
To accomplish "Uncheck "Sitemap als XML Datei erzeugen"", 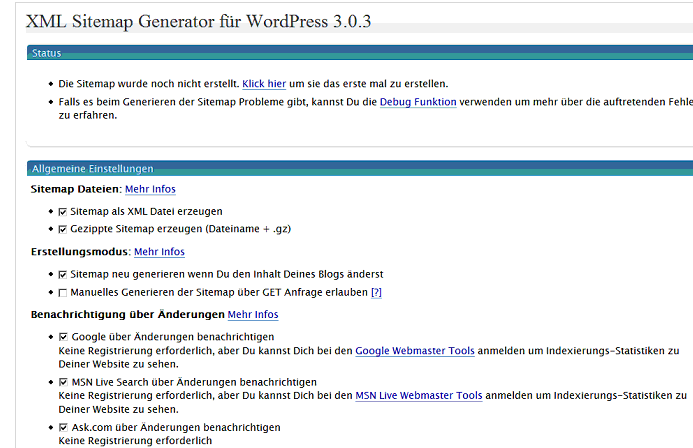I will (x=63, y=212).
